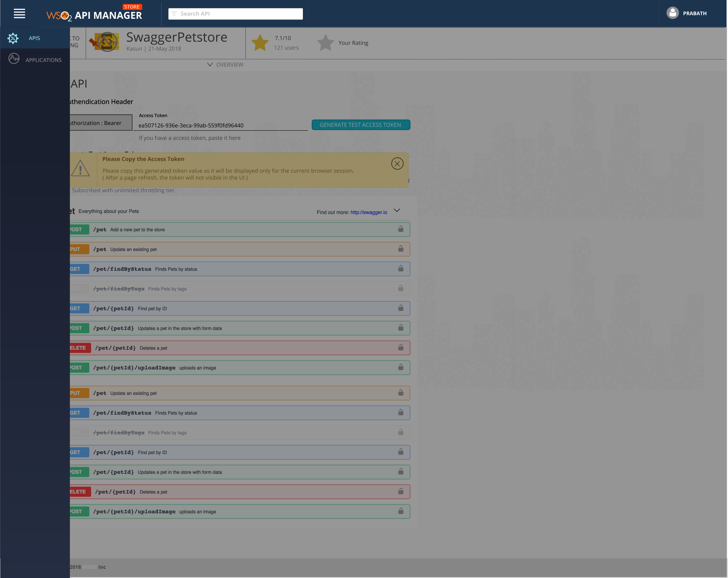Screen dimensions: 728x578
Task: Click the hamburger menu icon
Action: coord(20,14)
